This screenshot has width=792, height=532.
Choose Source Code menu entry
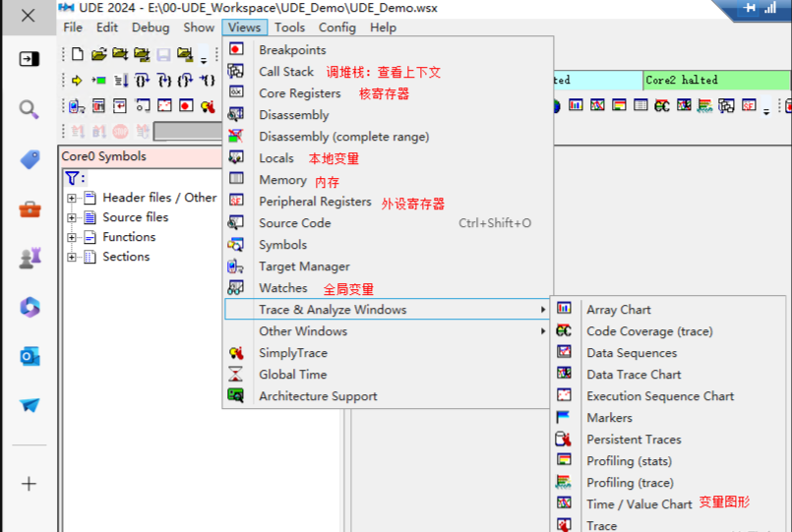click(388, 223)
